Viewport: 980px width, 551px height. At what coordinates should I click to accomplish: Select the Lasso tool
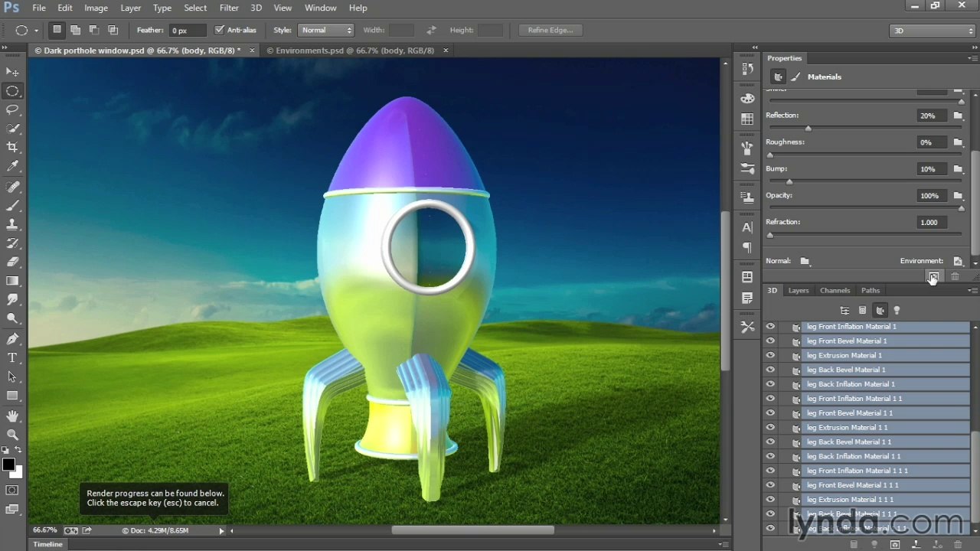tap(12, 109)
